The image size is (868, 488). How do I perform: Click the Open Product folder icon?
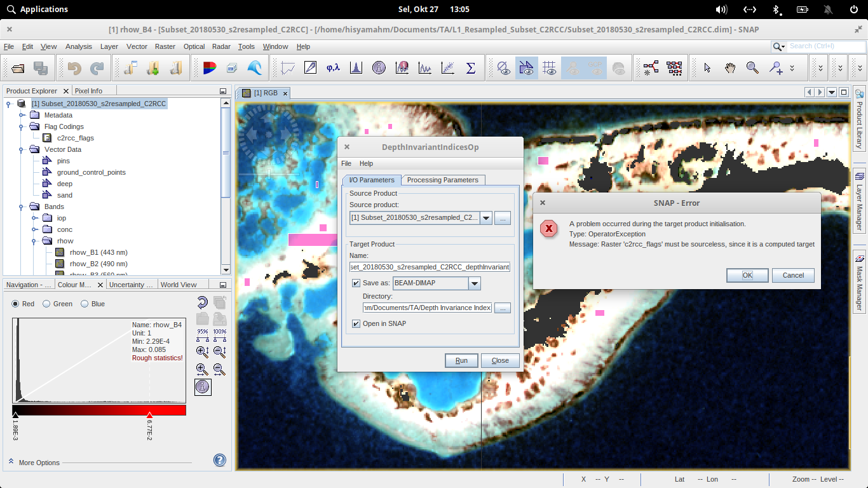tap(18, 68)
